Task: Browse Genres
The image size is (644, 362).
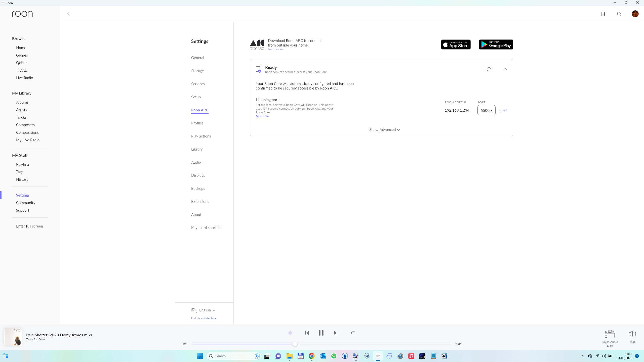Action: 22,55
